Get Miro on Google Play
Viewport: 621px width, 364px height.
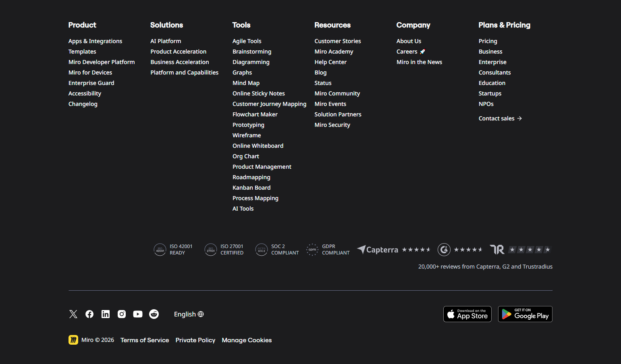(525, 314)
